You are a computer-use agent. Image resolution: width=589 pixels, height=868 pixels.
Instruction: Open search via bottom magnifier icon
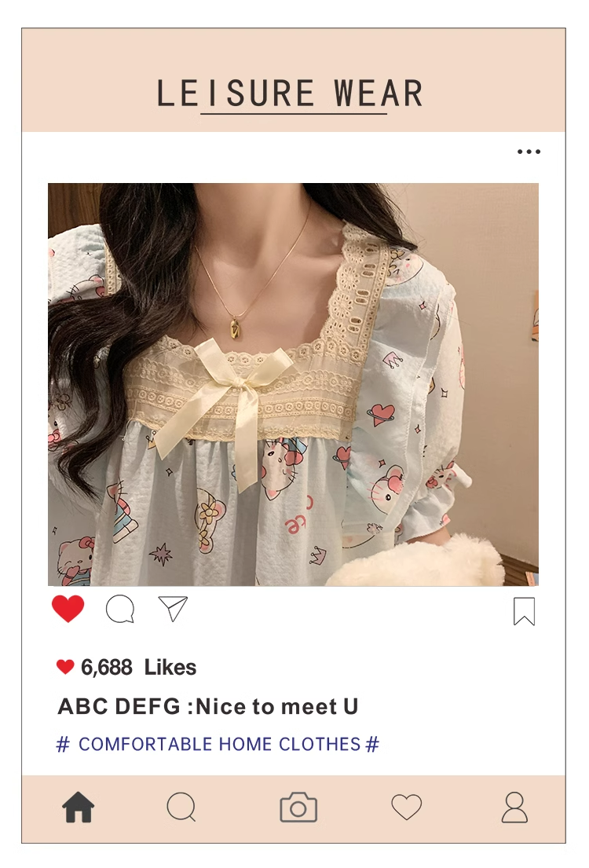pos(181,807)
